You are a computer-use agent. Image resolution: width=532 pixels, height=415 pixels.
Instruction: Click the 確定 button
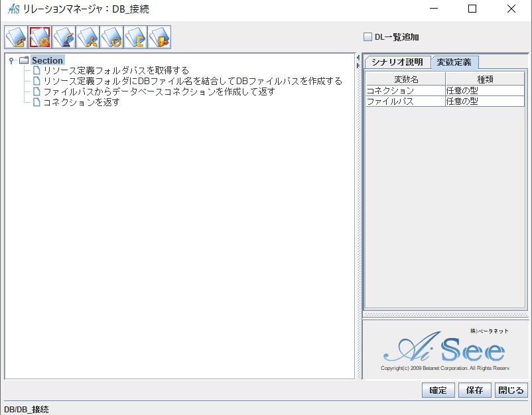438,390
